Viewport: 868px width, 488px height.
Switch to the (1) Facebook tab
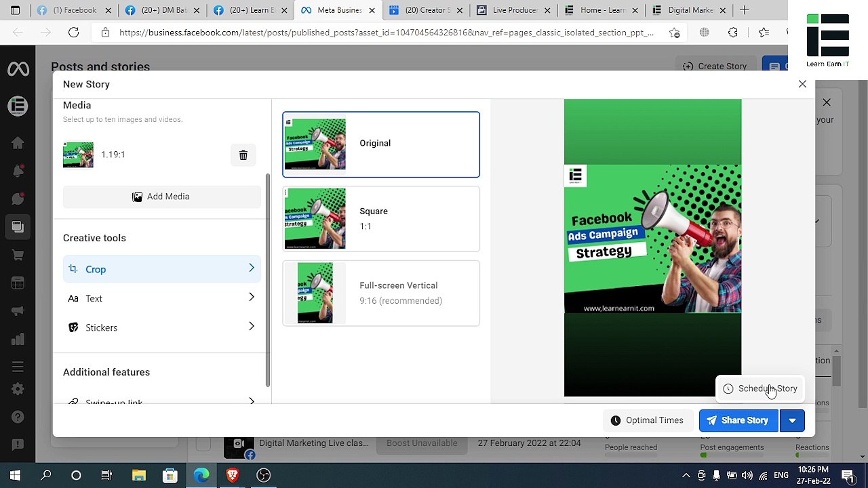click(x=73, y=10)
